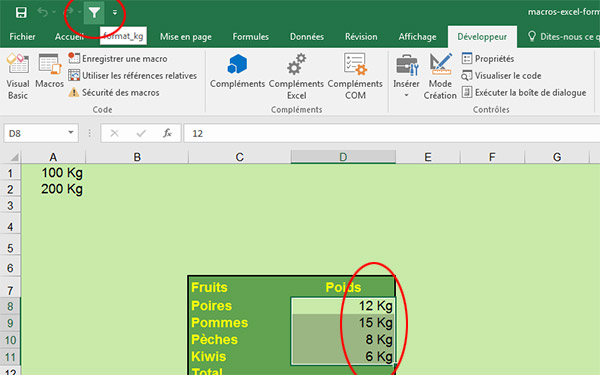This screenshot has width=600, height=375.
Task: Click the 15 Kg cell
Action: coord(343,323)
